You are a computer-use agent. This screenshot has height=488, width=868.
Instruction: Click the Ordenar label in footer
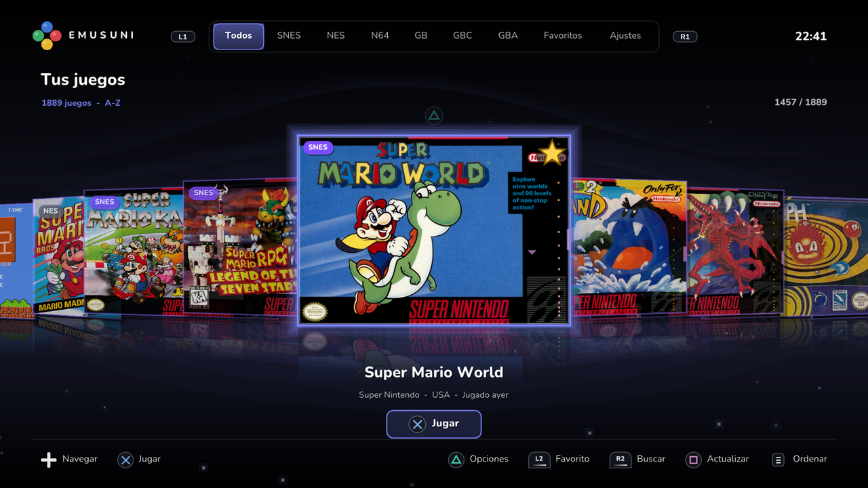(x=810, y=459)
